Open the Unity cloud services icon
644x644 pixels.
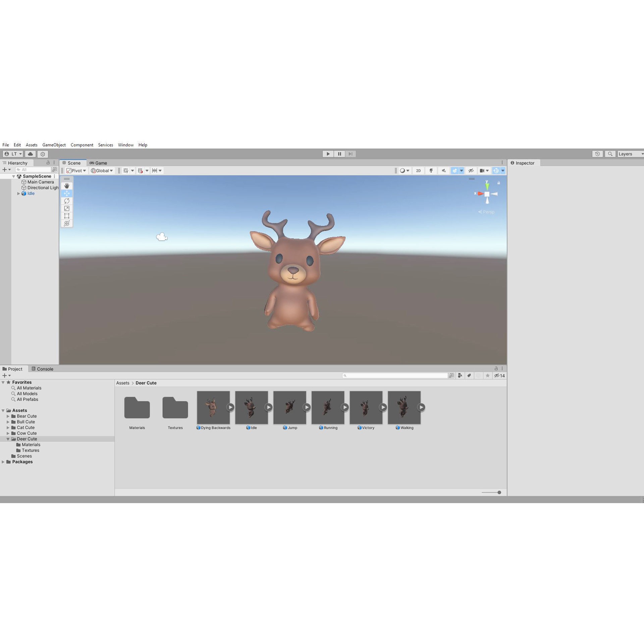pos(30,154)
